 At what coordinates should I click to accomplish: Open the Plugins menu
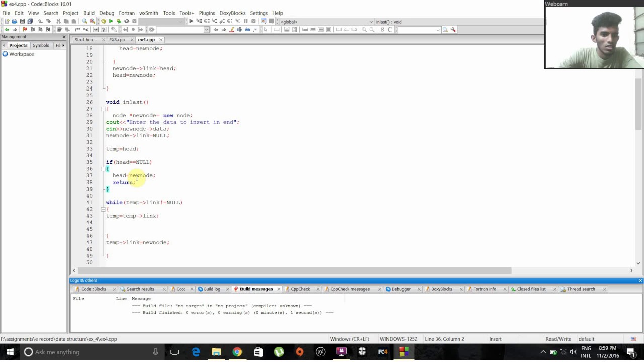[x=207, y=13]
